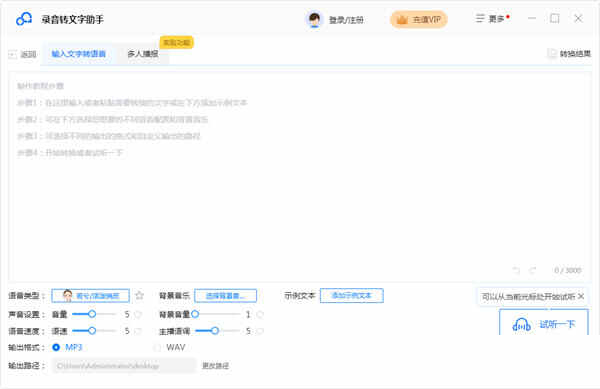
Task: Reset the 主播语调 value with its icon
Action: (x=260, y=331)
